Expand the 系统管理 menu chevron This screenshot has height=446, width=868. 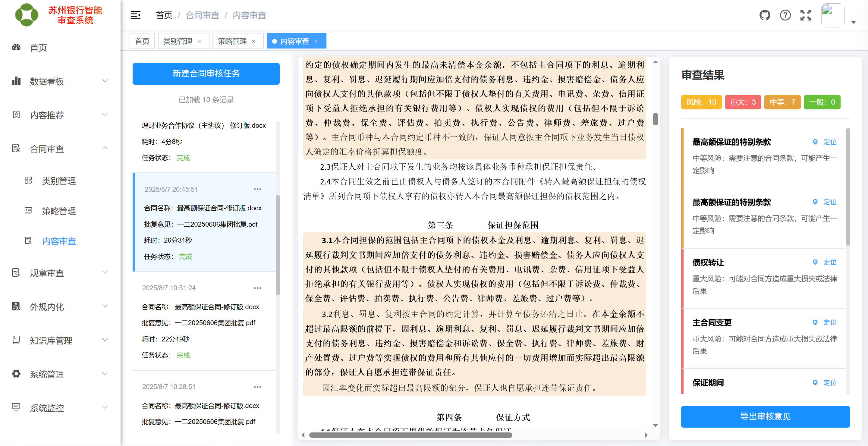pos(105,374)
